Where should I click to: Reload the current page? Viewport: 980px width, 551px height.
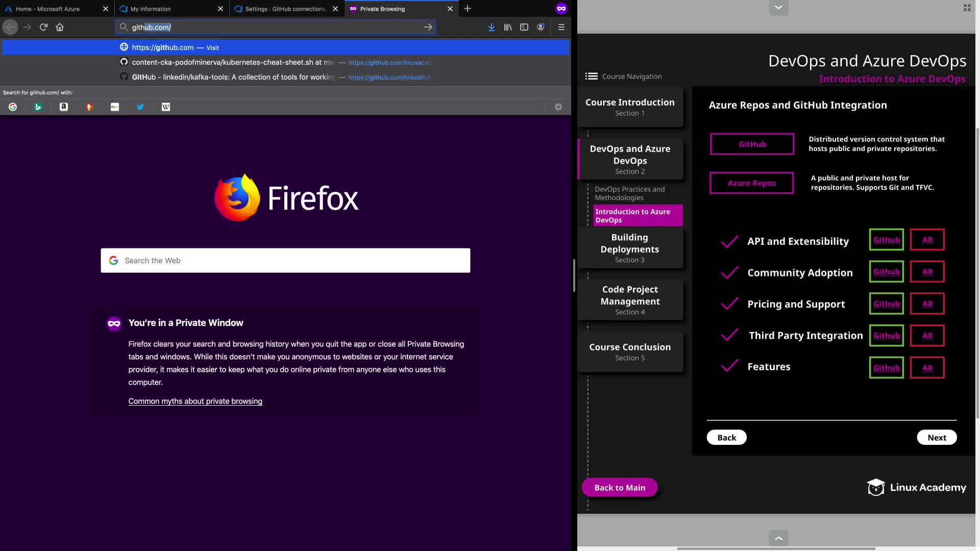[x=43, y=27]
